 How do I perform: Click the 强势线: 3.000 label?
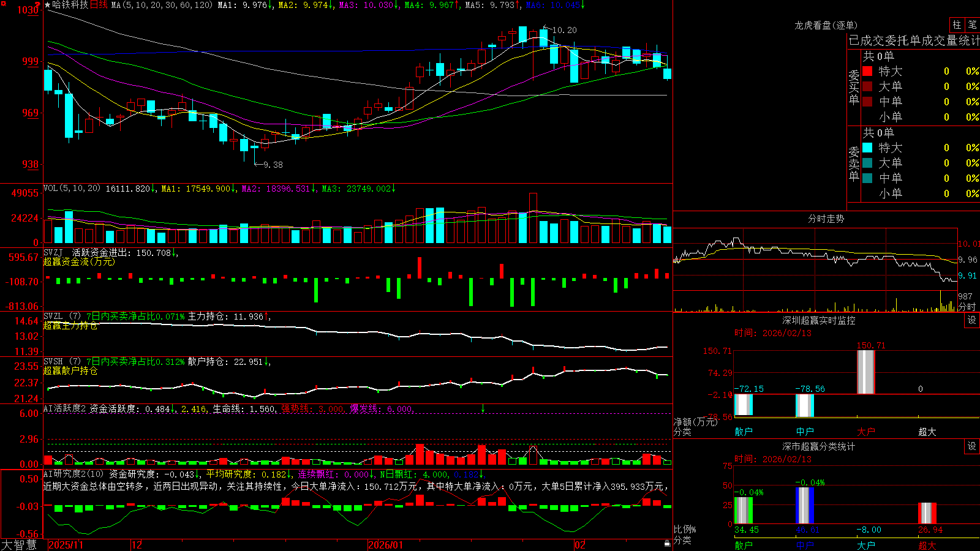(312, 409)
